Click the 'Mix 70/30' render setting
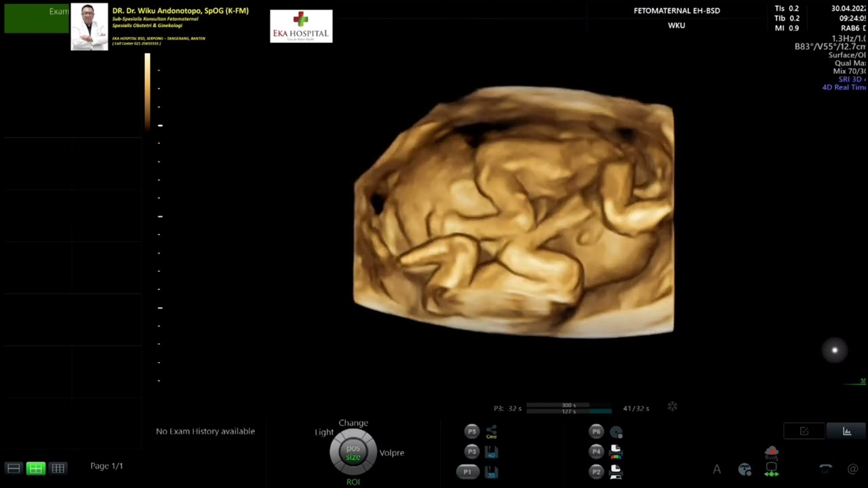 click(850, 71)
